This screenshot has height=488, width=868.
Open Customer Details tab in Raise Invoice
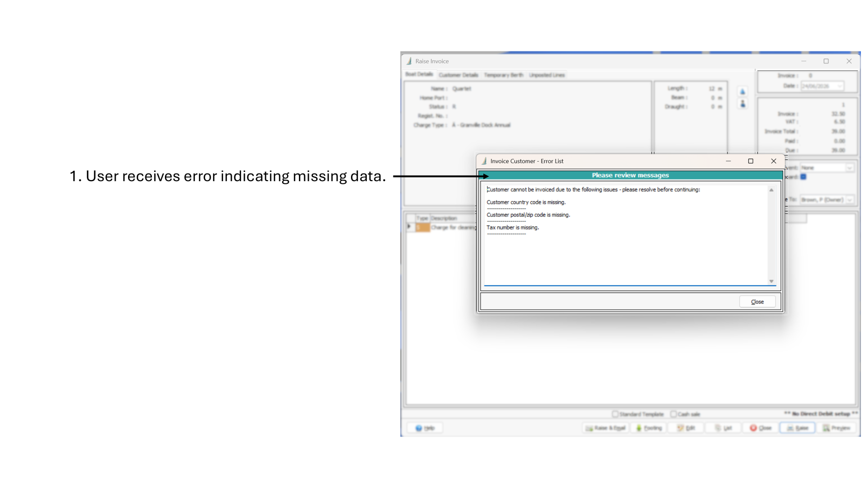[x=458, y=75]
